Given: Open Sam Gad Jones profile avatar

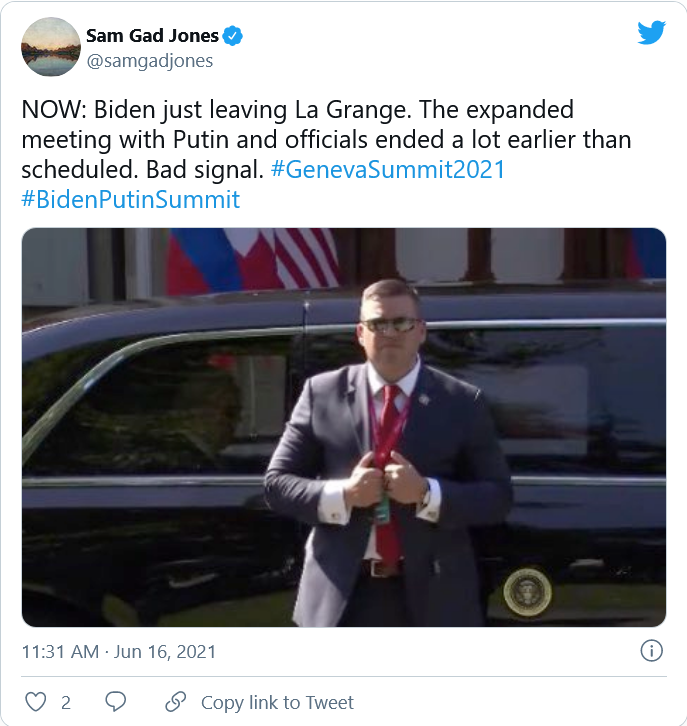Looking at the screenshot, I should pos(50,47).
